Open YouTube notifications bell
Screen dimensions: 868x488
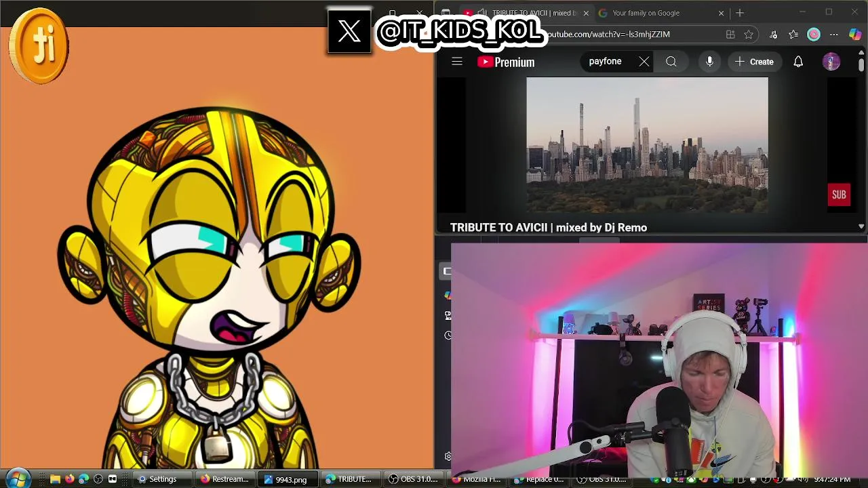pyautogui.click(x=798, y=62)
